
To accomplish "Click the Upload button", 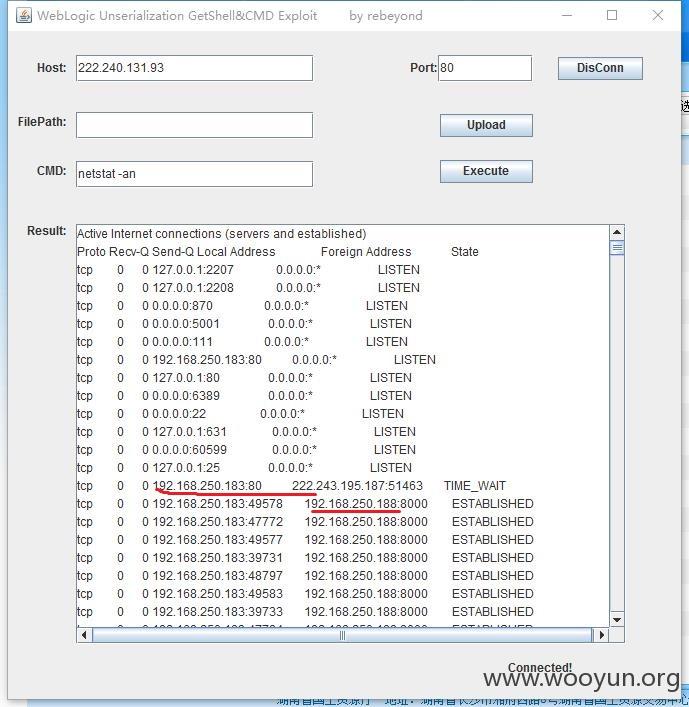I will [x=486, y=125].
